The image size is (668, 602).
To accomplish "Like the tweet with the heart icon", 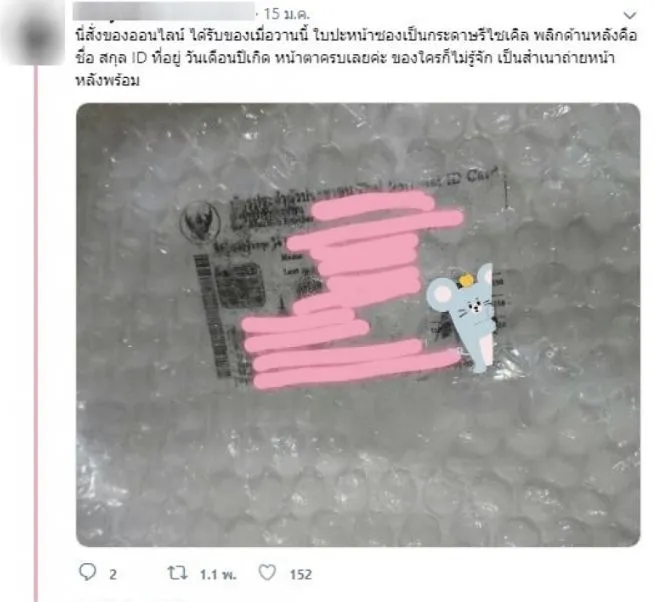I will [268, 572].
